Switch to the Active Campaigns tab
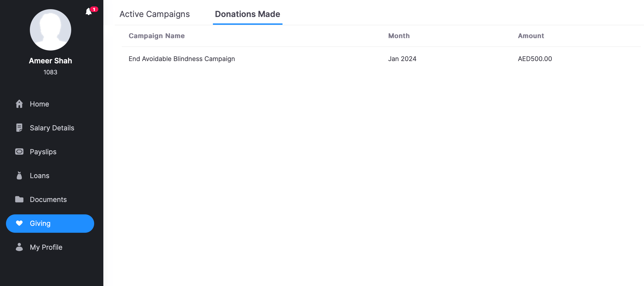Image resolution: width=644 pixels, height=286 pixels. coord(155,14)
